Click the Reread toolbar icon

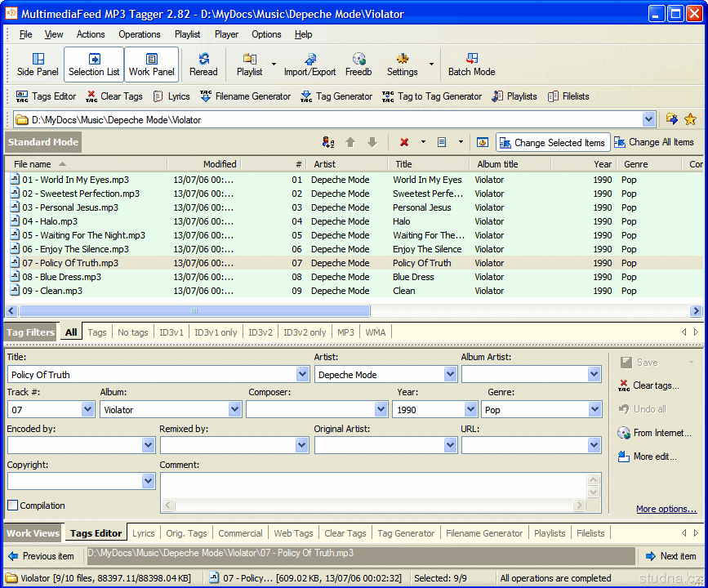[203, 65]
